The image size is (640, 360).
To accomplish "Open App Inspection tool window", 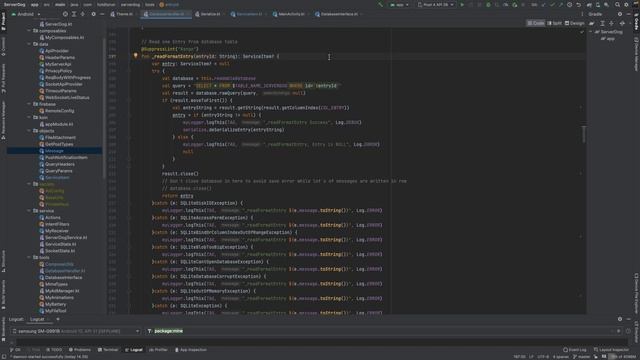I will click(191, 350).
